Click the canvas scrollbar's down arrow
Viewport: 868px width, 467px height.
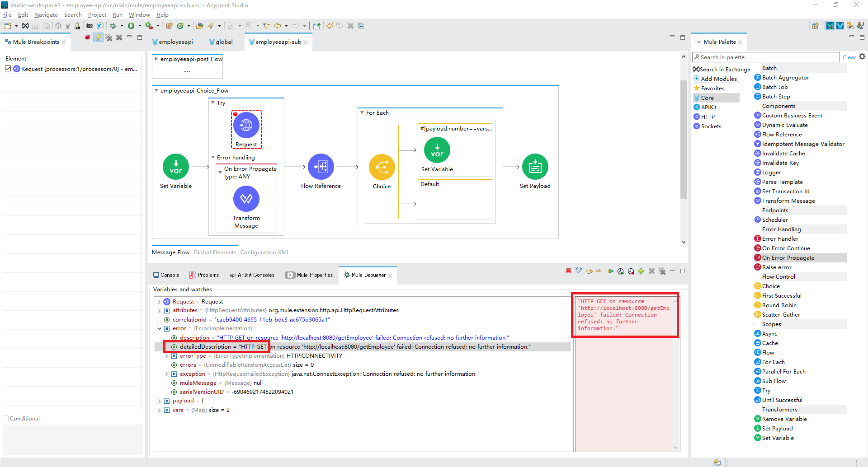(x=684, y=242)
